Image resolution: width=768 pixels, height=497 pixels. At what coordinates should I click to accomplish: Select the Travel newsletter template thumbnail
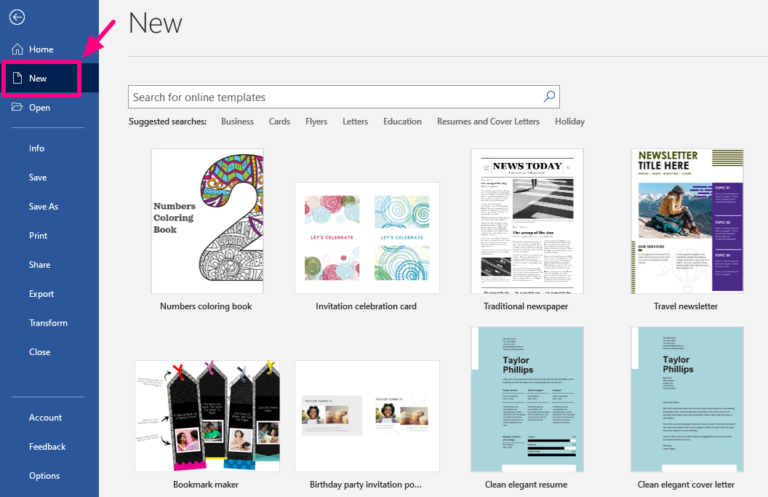687,221
